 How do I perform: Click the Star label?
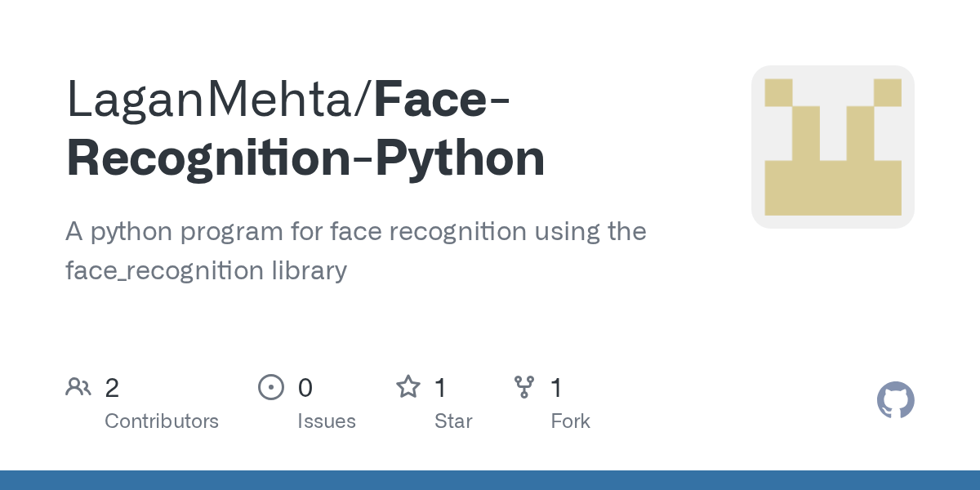coord(453,421)
